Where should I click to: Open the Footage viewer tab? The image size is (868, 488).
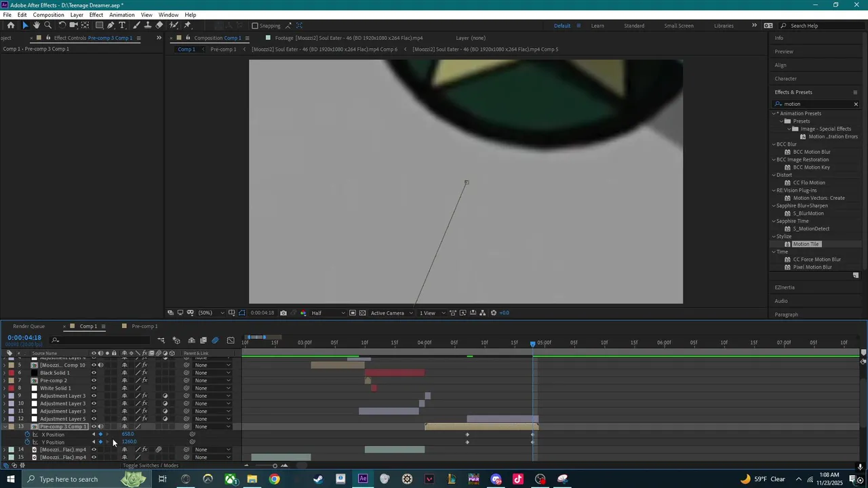tap(349, 38)
